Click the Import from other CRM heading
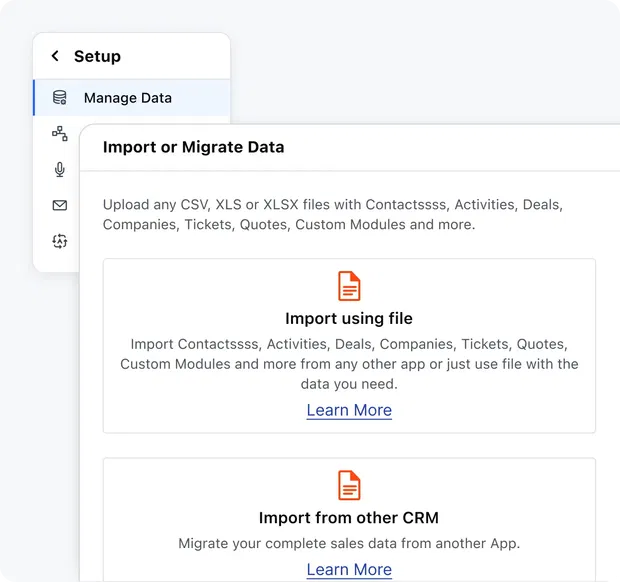This screenshot has height=582, width=620. coord(349,518)
